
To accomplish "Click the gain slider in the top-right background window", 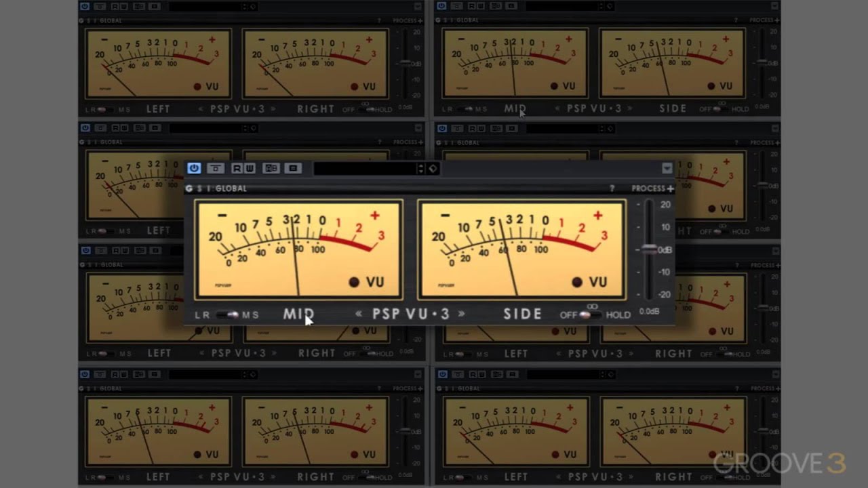I will coord(762,62).
